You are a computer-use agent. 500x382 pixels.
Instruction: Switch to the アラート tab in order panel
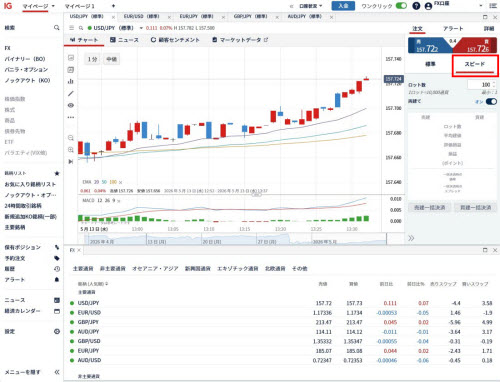point(453,29)
